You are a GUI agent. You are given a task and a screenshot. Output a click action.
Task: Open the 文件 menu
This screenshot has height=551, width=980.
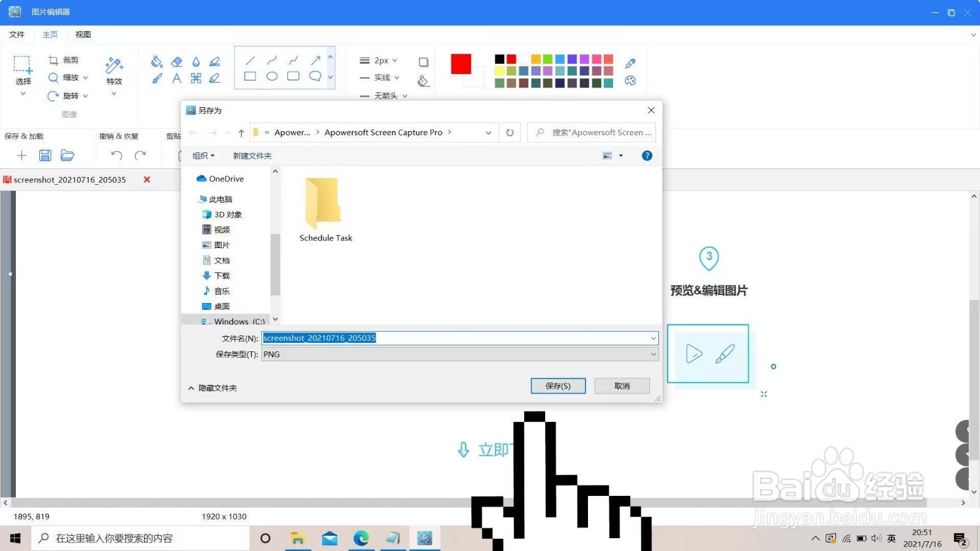17,35
